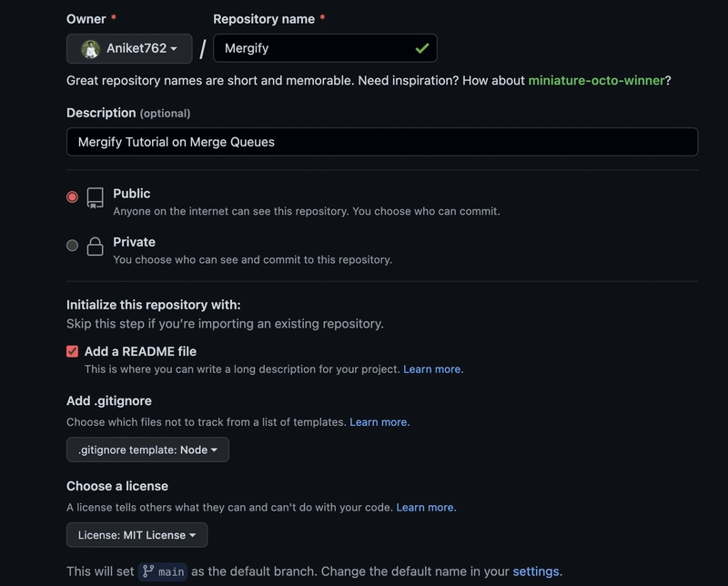728x586 pixels.
Task: Click text 'Anyone on the internet can see this repository'
Action: (x=230, y=211)
